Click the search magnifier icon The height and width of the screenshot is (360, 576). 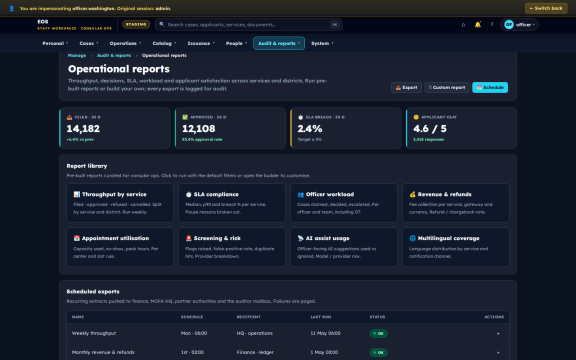162,24
